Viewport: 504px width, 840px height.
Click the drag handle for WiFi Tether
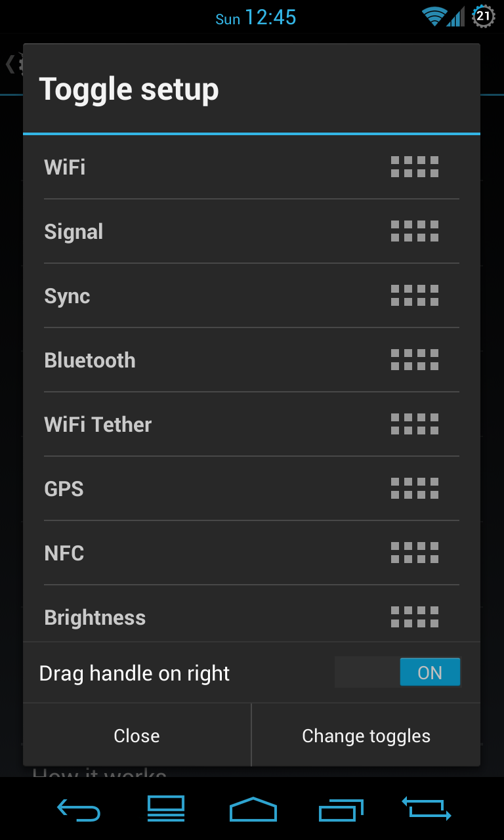415,424
